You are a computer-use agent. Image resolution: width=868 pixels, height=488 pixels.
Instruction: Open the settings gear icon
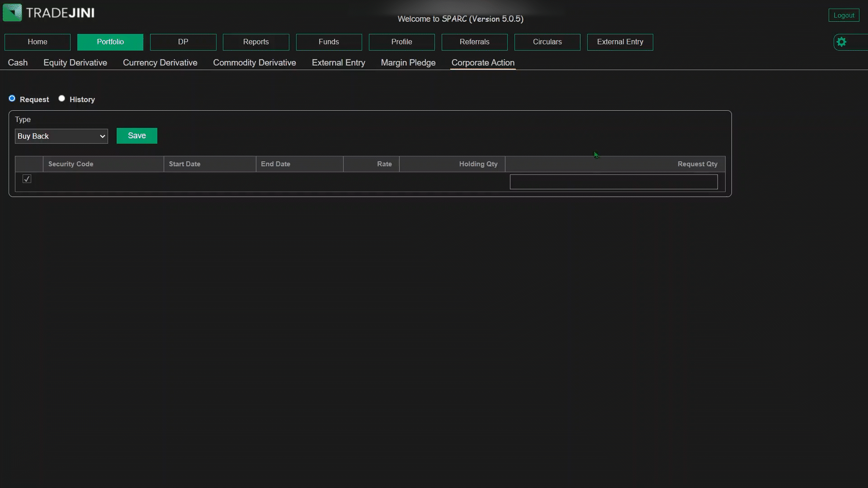point(841,42)
